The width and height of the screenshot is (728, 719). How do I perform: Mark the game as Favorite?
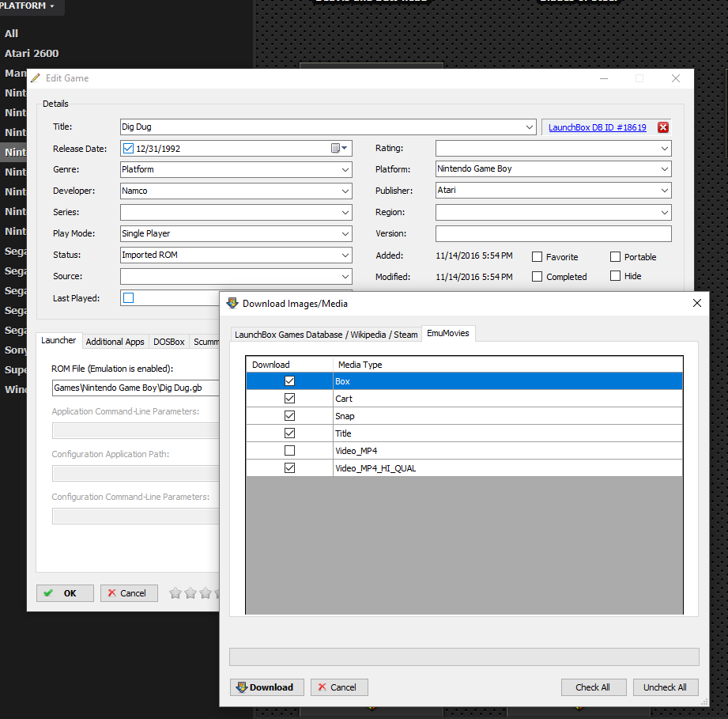[537, 257]
